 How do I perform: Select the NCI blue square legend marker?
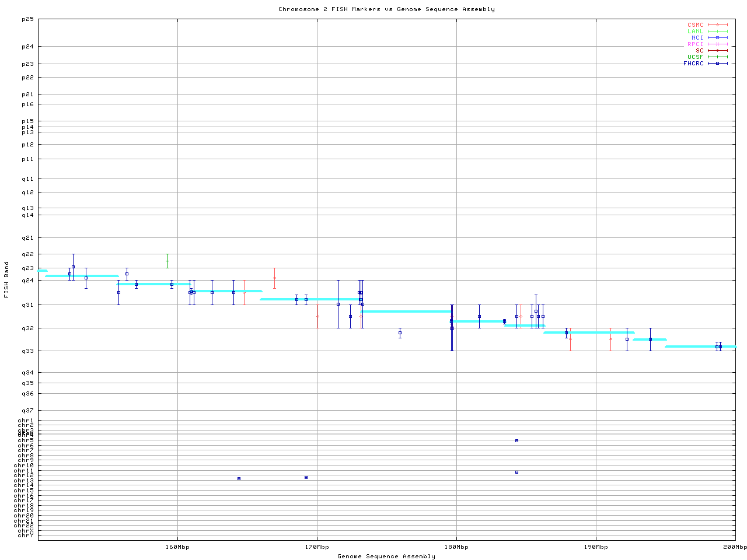(x=717, y=38)
